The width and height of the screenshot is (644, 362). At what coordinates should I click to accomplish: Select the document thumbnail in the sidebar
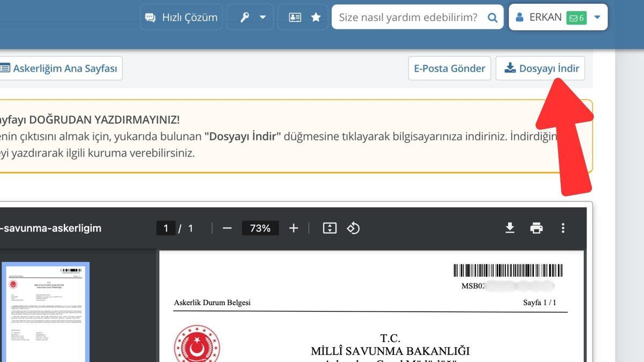(46, 311)
